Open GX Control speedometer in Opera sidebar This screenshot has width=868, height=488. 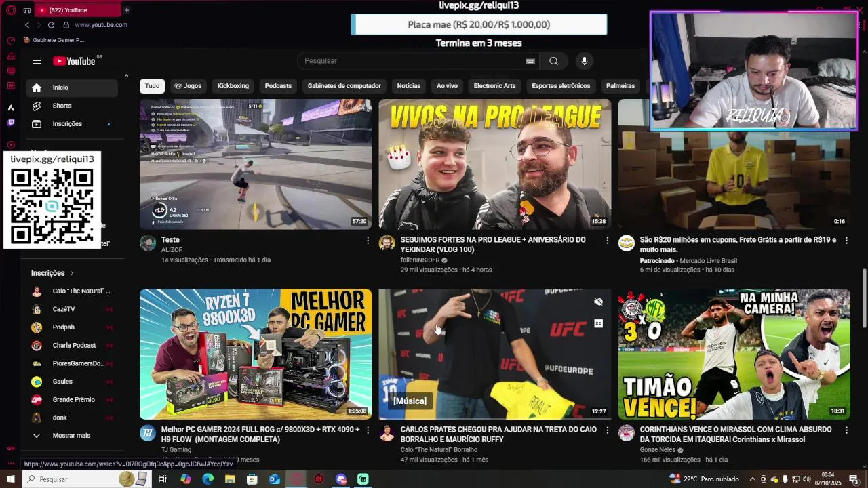pos(11,41)
